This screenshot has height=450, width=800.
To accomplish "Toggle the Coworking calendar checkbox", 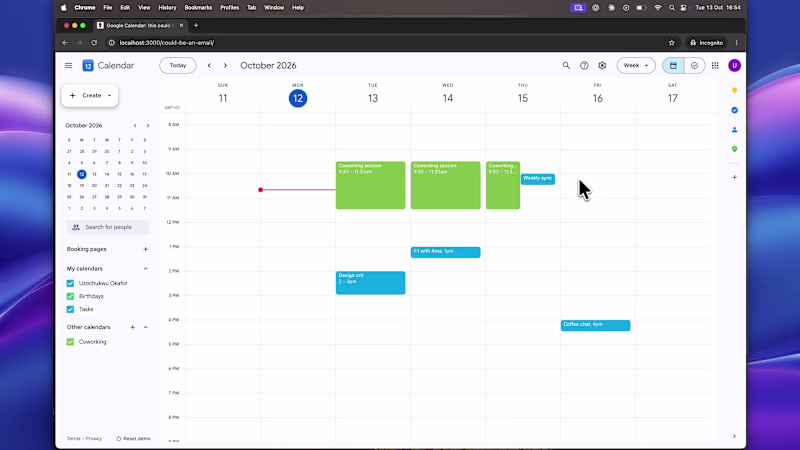I will pyautogui.click(x=70, y=342).
